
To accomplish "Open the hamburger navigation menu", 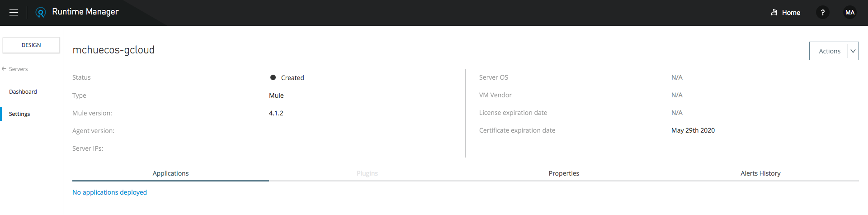I will [x=14, y=13].
